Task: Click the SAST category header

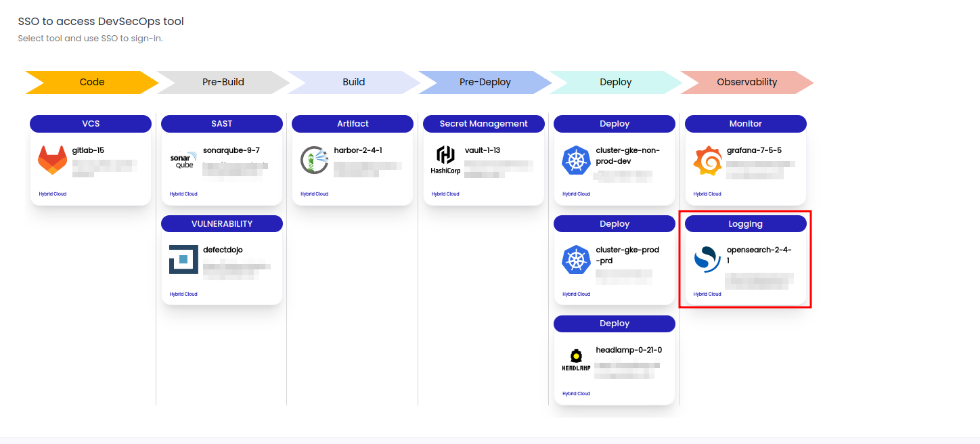Action: (x=222, y=124)
